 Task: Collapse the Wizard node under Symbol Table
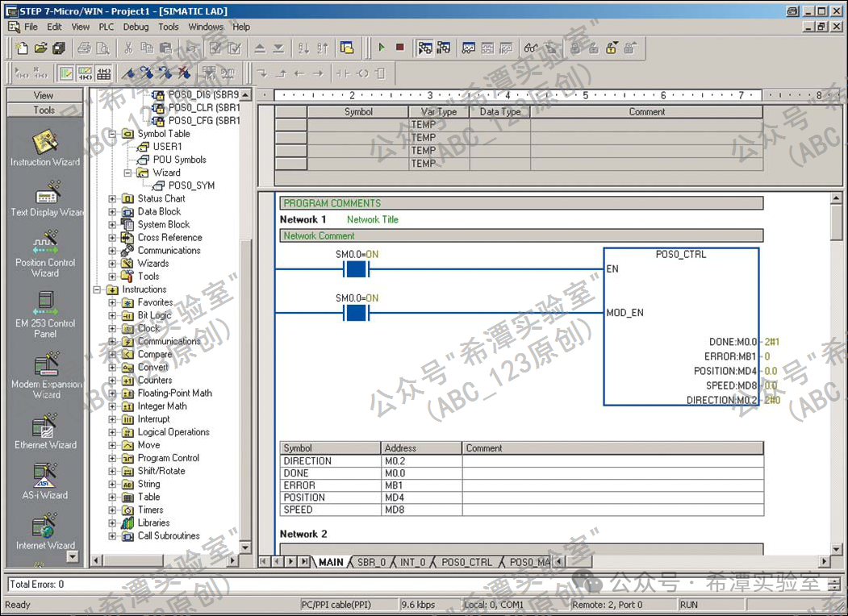(x=127, y=173)
